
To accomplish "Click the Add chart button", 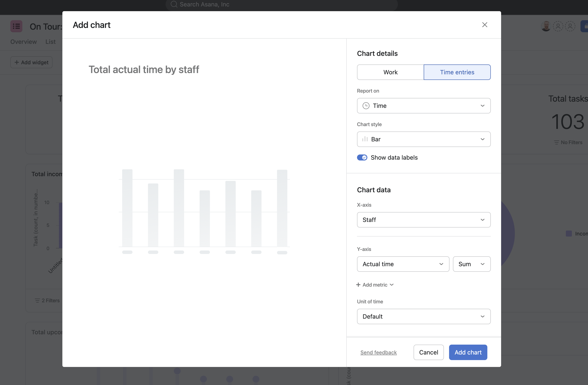I will click(468, 352).
